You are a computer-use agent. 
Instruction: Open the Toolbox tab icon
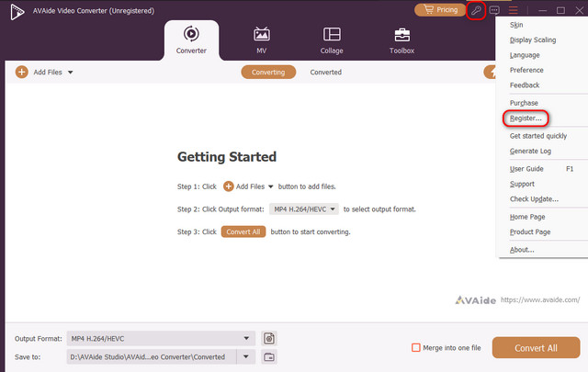click(x=402, y=34)
